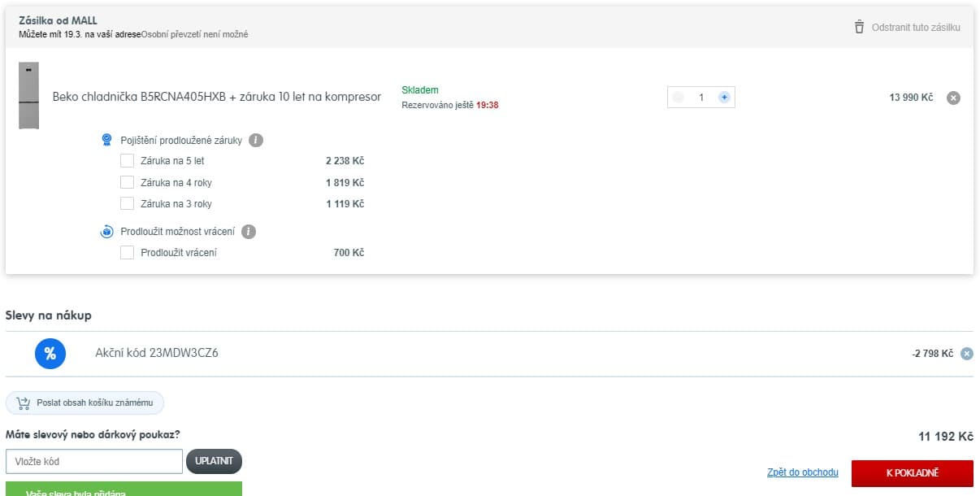980x496 pixels.
Task: Click the Prodloužit možnost vrácení heading
Action: (x=177, y=232)
